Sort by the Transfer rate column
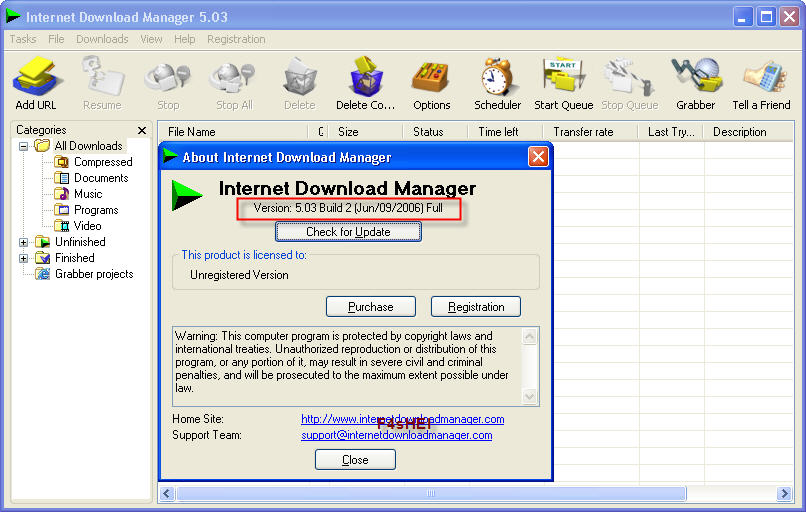 pos(591,132)
